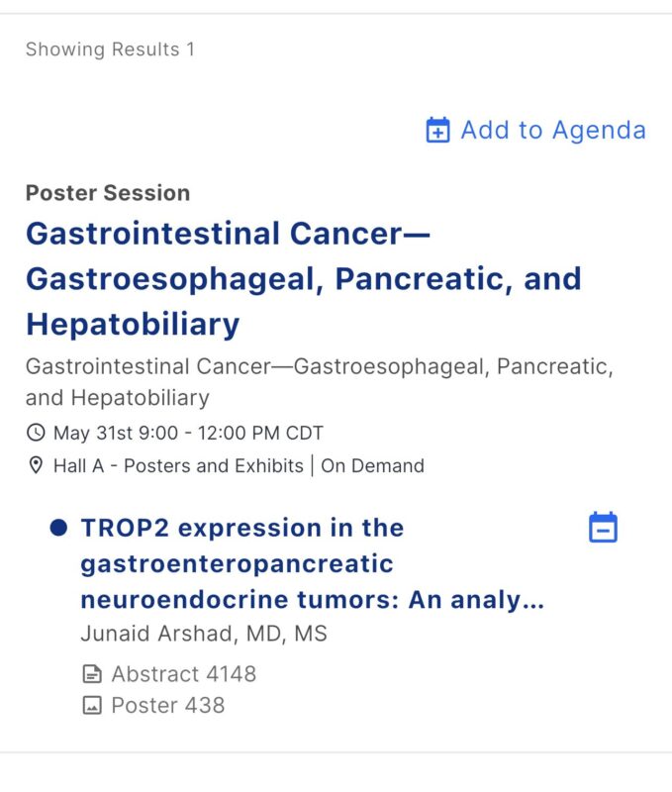
Task: Click the Add to Agenda calendar-plus icon
Action: [x=437, y=130]
